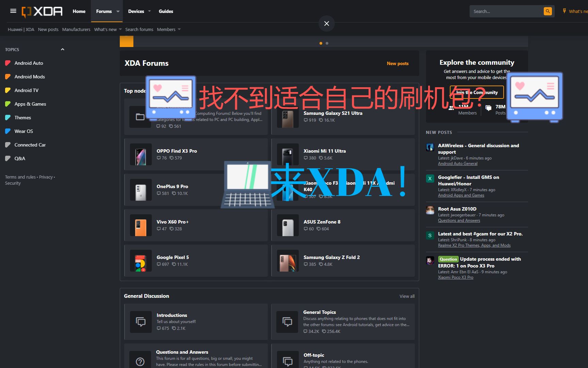Open Android Apps and Games link
The height and width of the screenshot is (368, 588).
[x=461, y=195]
